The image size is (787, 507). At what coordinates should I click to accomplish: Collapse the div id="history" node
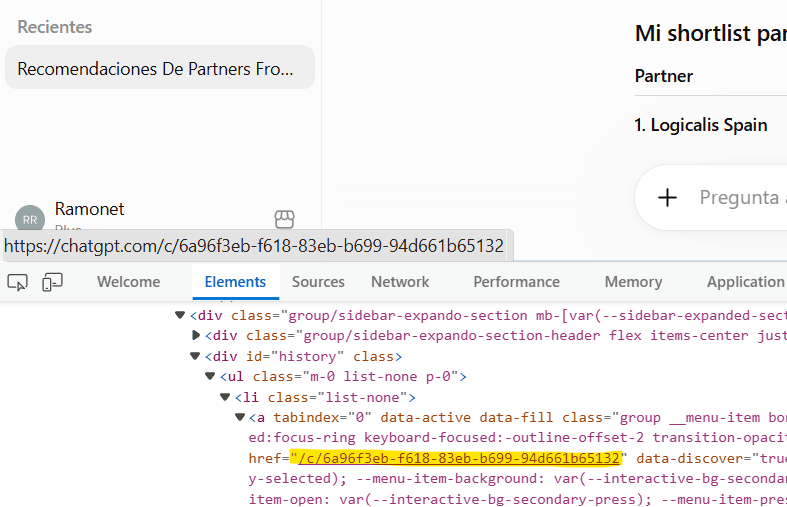point(195,356)
